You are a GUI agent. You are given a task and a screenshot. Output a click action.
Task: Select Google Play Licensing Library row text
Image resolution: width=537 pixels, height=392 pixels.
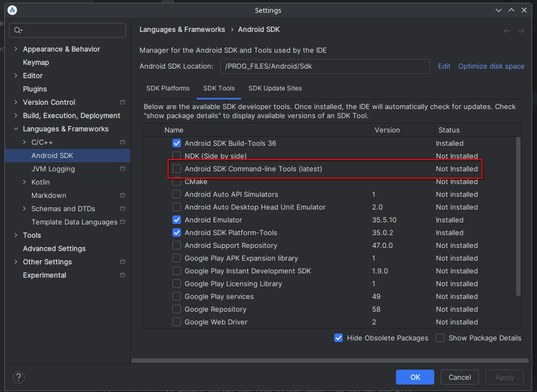click(233, 284)
